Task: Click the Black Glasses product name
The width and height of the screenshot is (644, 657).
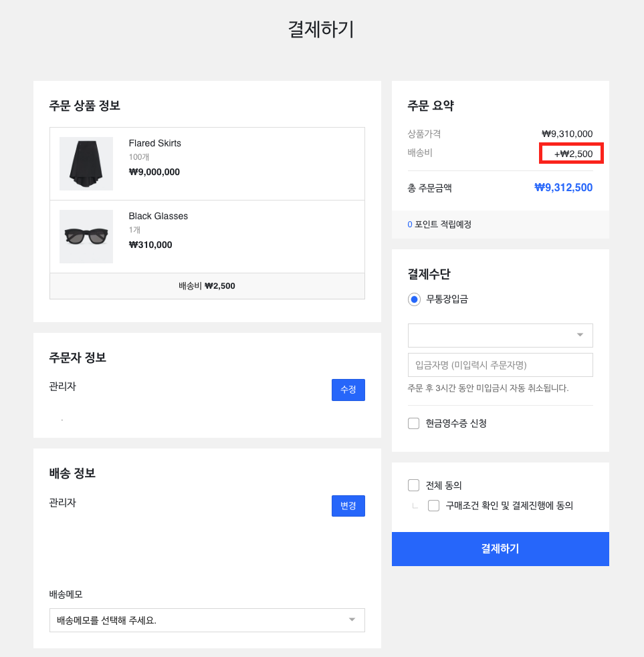Action: [x=158, y=216]
